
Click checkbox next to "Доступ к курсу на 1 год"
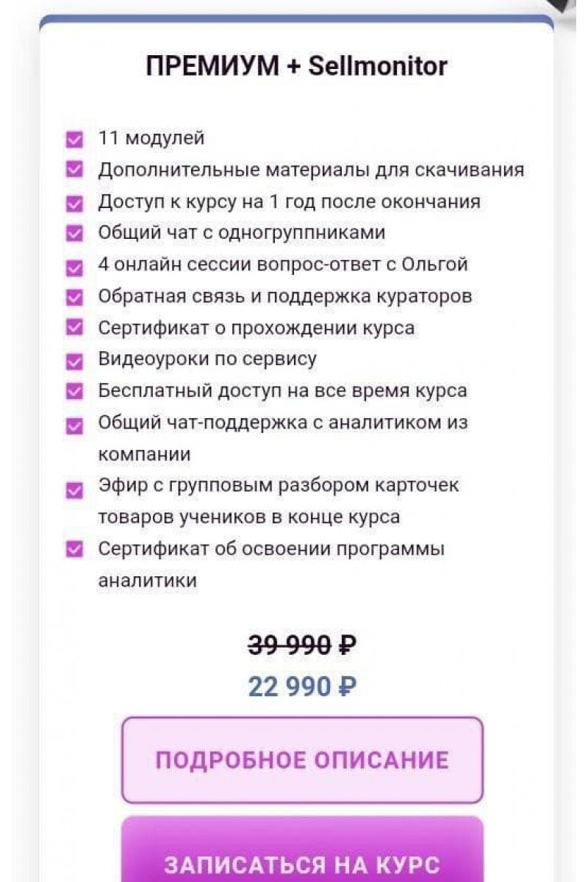(74, 203)
